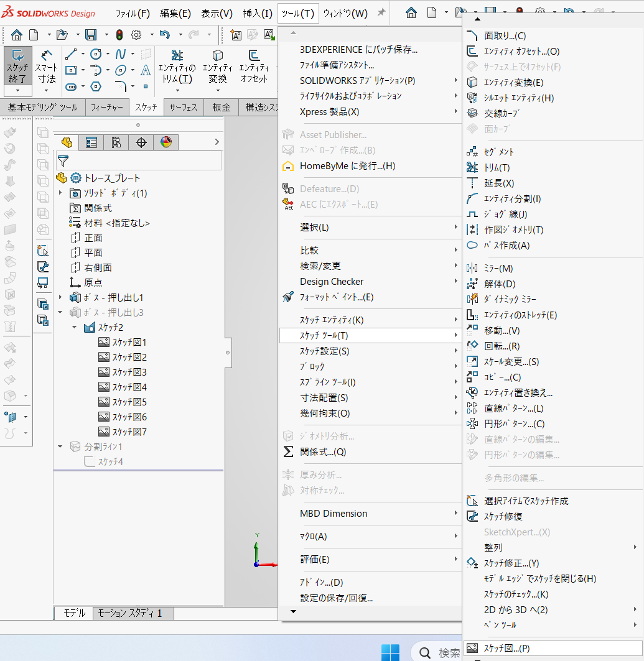Open the ファイル(F) menu
644x661 pixels.
click(133, 14)
